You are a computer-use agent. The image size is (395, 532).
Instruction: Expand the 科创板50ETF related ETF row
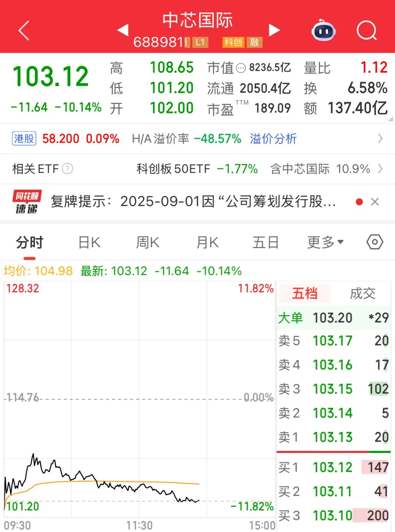pos(380,169)
